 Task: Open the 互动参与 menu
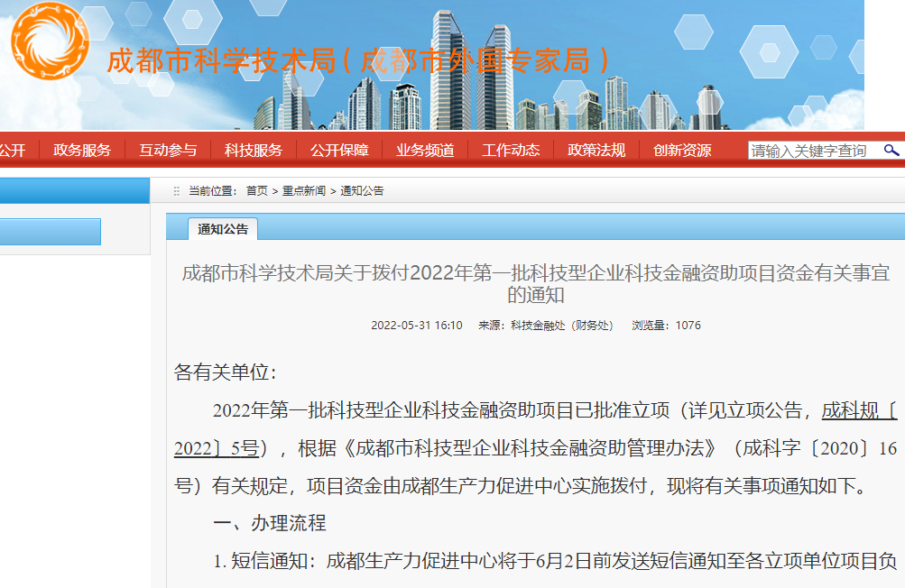168,151
